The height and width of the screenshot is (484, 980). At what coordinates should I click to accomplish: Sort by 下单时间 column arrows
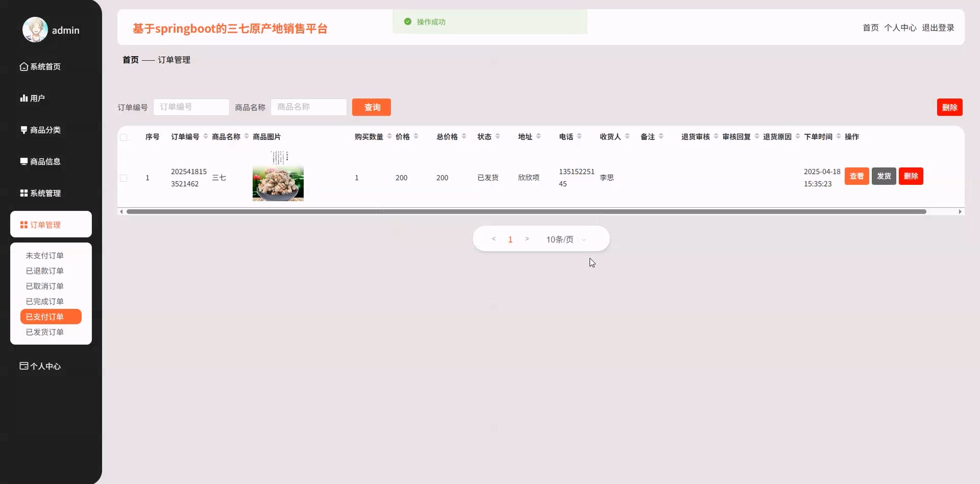(839, 136)
